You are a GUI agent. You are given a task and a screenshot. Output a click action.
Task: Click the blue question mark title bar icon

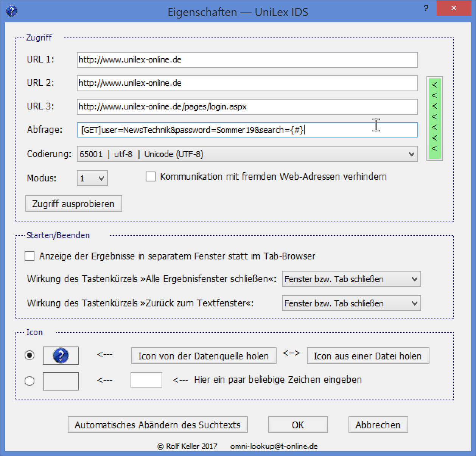pos(11,11)
